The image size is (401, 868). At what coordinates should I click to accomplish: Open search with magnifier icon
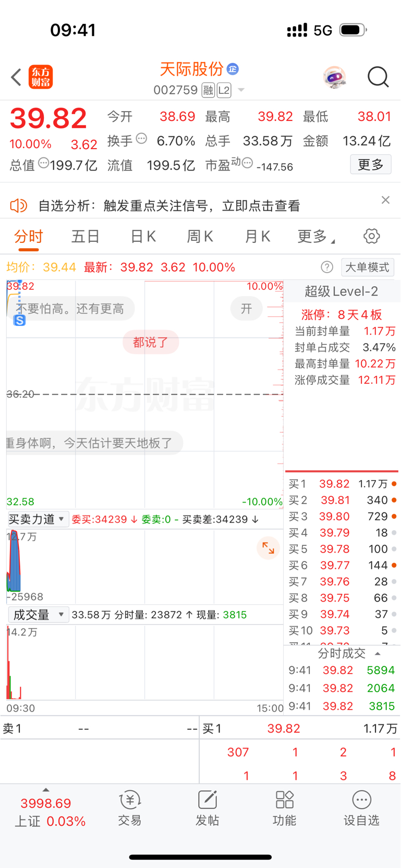tap(378, 77)
